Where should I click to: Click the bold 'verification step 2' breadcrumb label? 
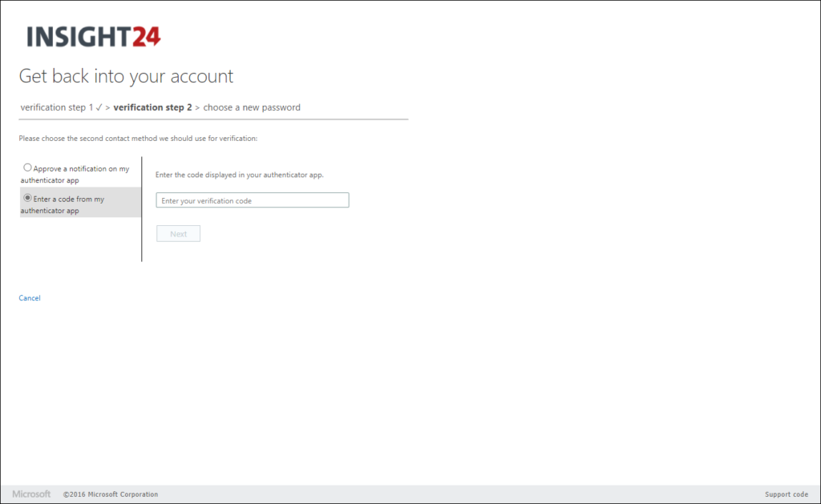point(153,107)
